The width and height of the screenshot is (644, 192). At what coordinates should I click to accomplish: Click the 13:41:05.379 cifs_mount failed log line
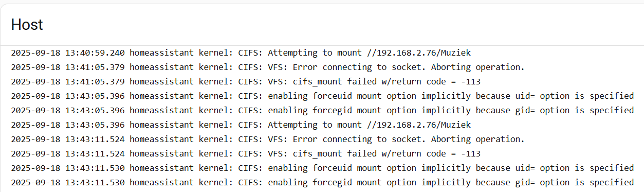(x=246, y=81)
